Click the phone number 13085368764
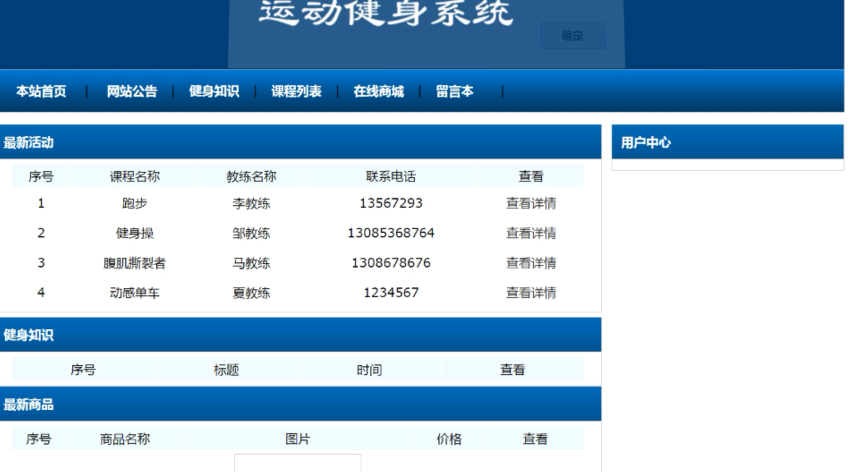The width and height of the screenshot is (868, 472). 391,233
